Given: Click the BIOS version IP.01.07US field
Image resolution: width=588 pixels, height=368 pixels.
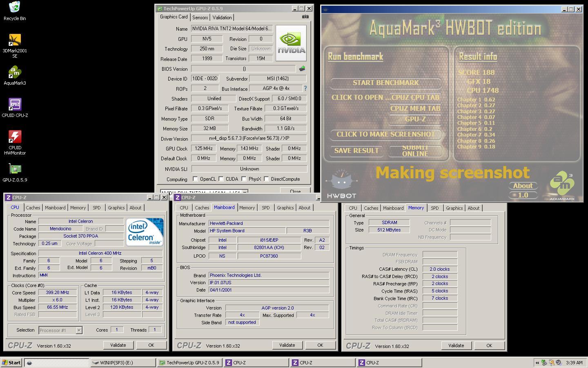Looking at the screenshot, I should [x=269, y=283].
